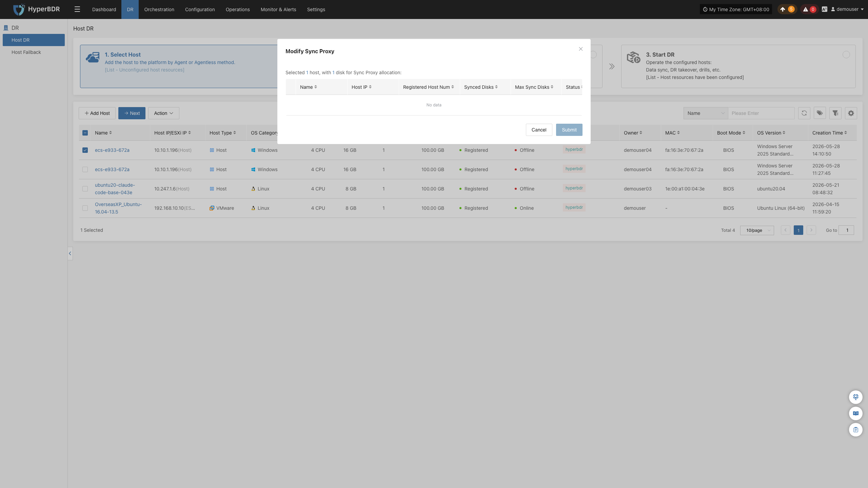
Task: Check the ecs-e933-672a row created 11:27:45
Action: pos(85,169)
